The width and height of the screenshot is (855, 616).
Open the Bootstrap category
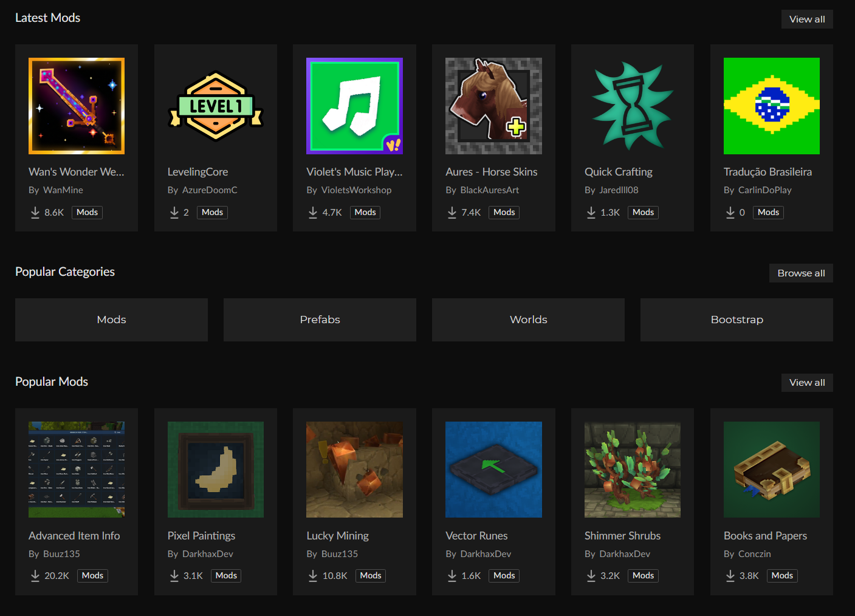(x=737, y=320)
